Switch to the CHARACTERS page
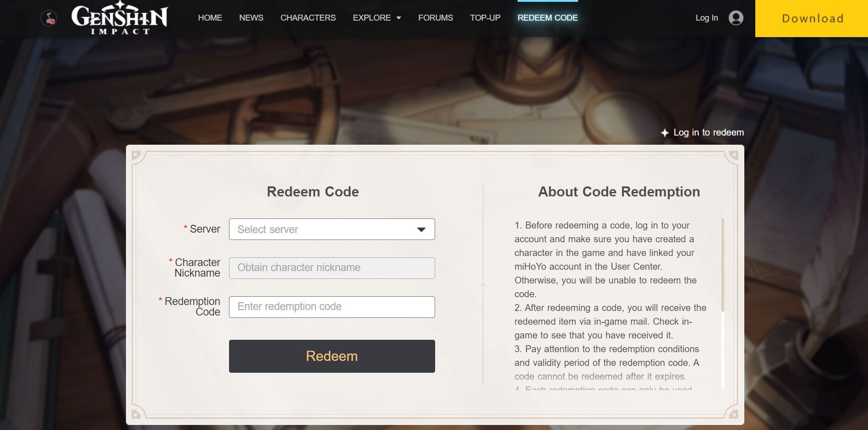Viewport: 868px width, 430px height. [x=308, y=18]
